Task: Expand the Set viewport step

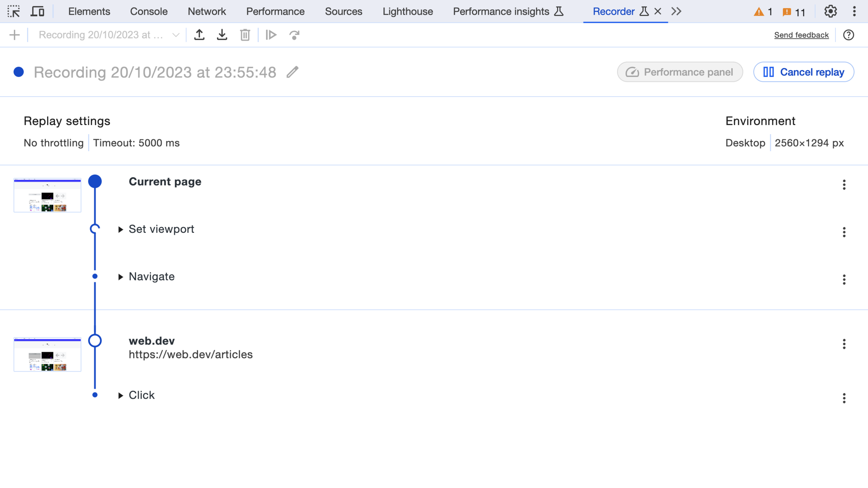Action: pyautogui.click(x=121, y=230)
